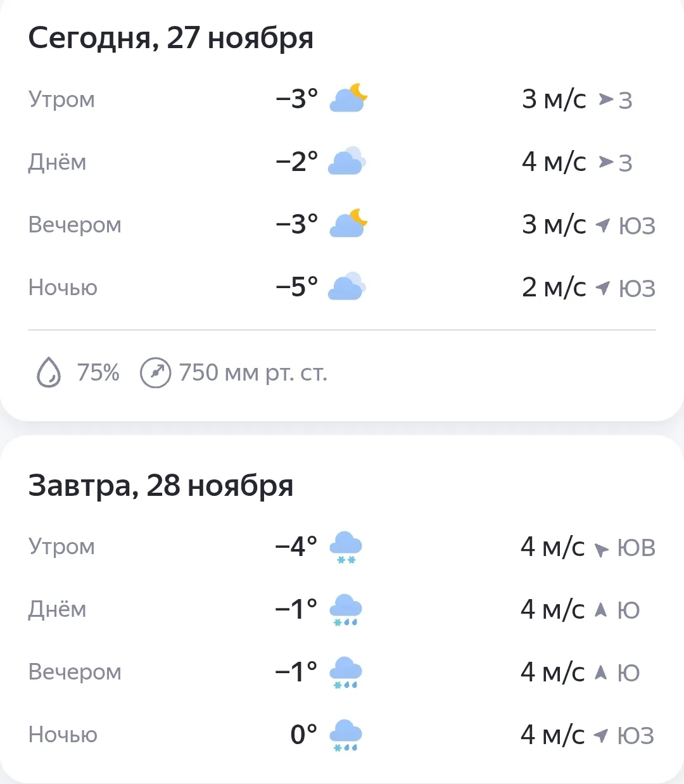Open the Сегодня, 27 ноября heading

pos(171,38)
